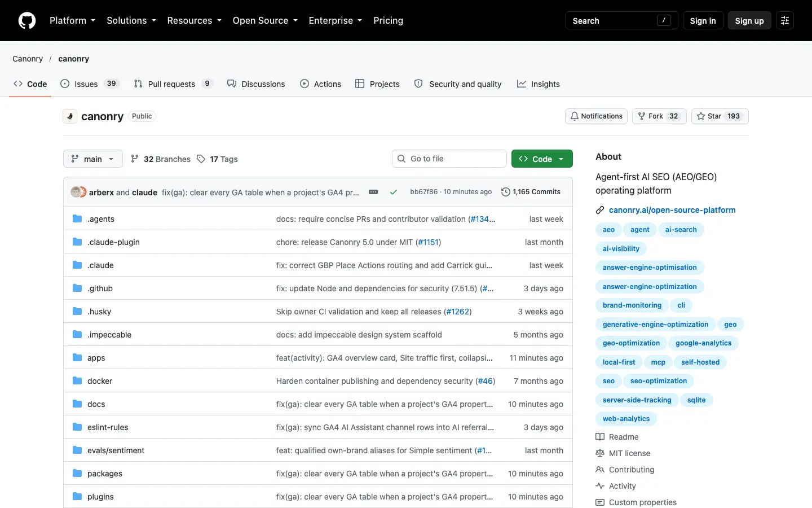Open the Discussions tab
Image resolution: width=812 pixels, height=508 pixels.
click(x=256, y=84)
